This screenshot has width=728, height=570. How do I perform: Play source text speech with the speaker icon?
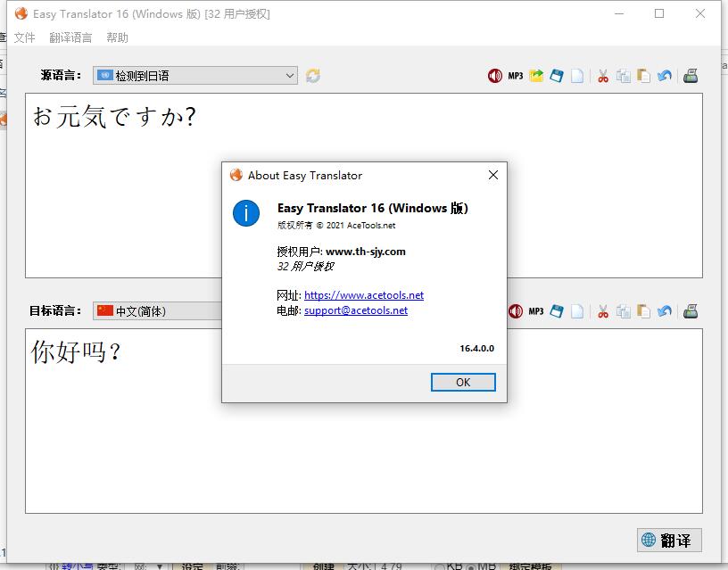point(494,76)
